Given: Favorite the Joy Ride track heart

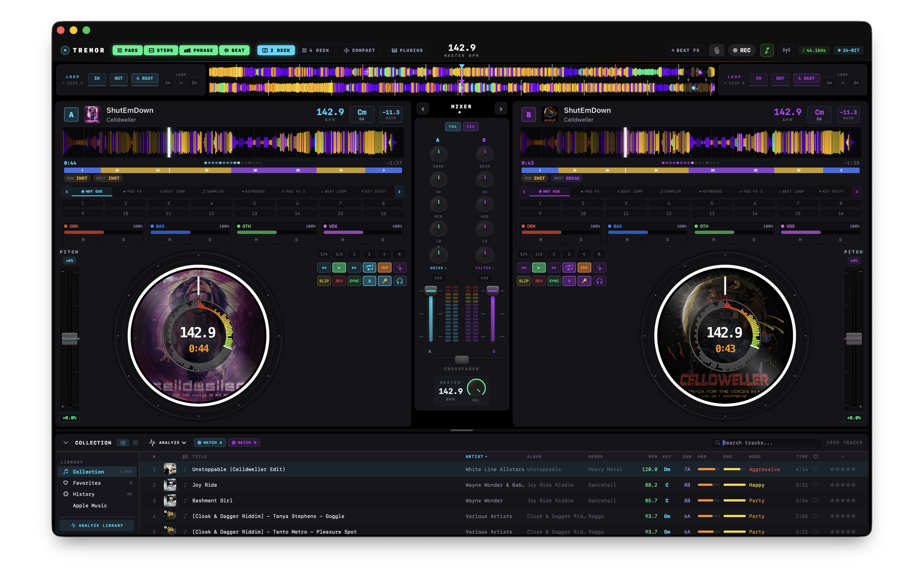Looking at the screenshot, I should point(816,485).
